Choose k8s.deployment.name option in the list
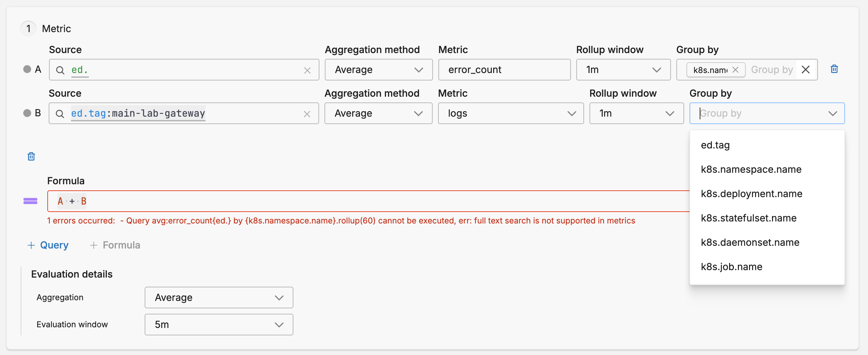 [751, 194]
